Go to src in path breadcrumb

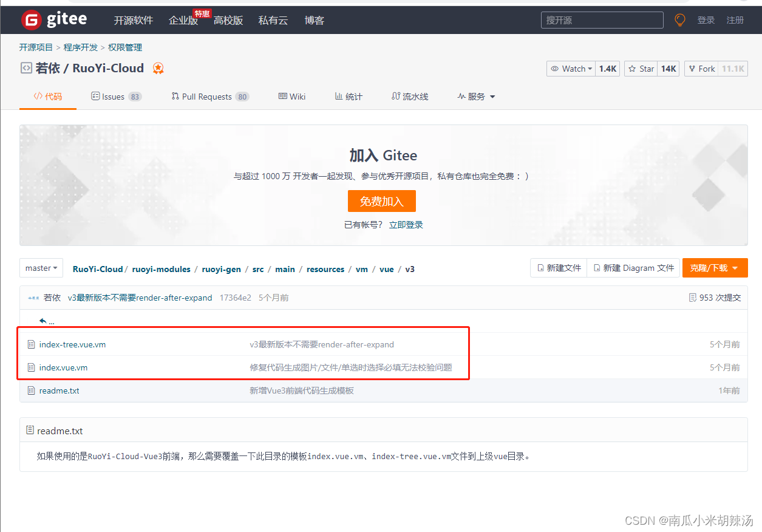(x=258, y=269)
